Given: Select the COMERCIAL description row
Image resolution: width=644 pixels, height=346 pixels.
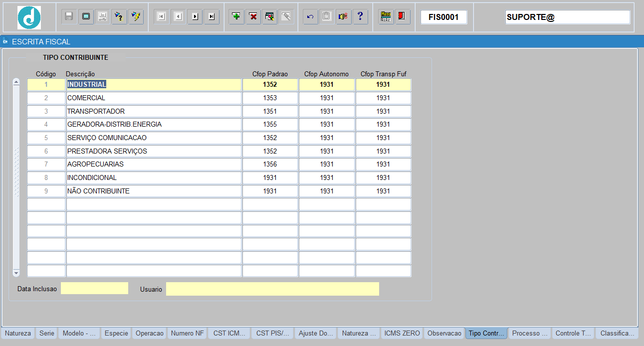Looking at the screenshot, I should (154, 98).
